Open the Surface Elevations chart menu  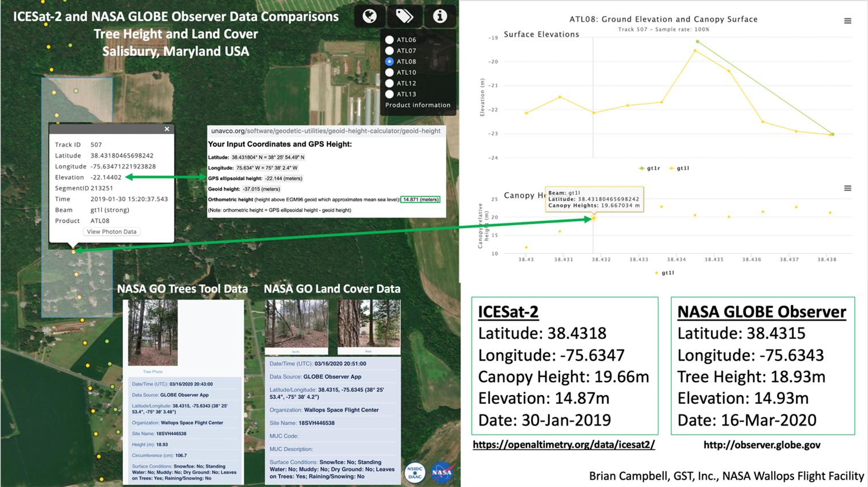pos(847,21)
